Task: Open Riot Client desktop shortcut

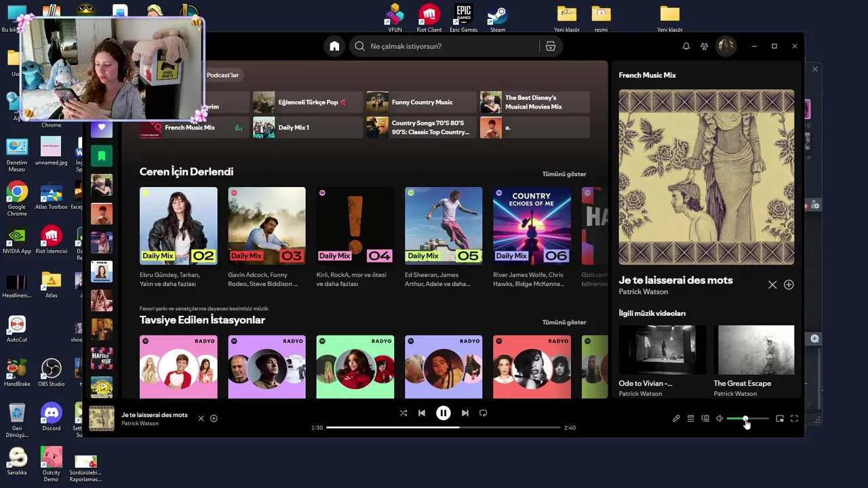Action: (x=429, y=18)
